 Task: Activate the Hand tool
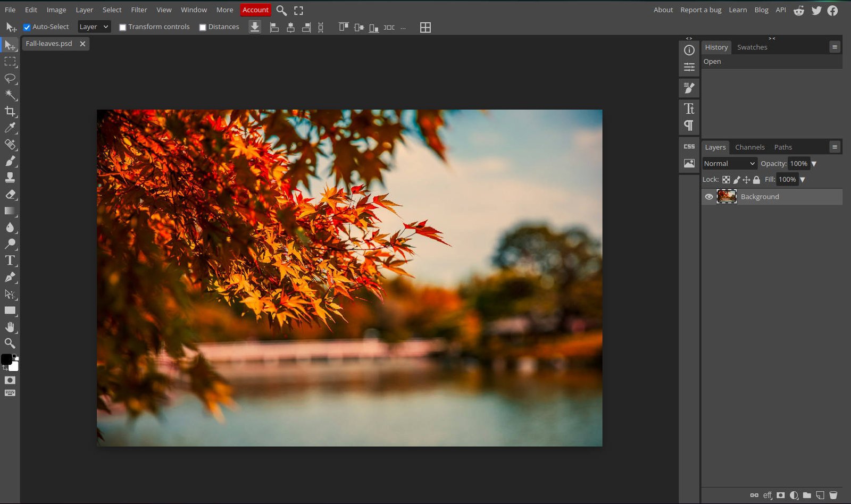point(10,327)
